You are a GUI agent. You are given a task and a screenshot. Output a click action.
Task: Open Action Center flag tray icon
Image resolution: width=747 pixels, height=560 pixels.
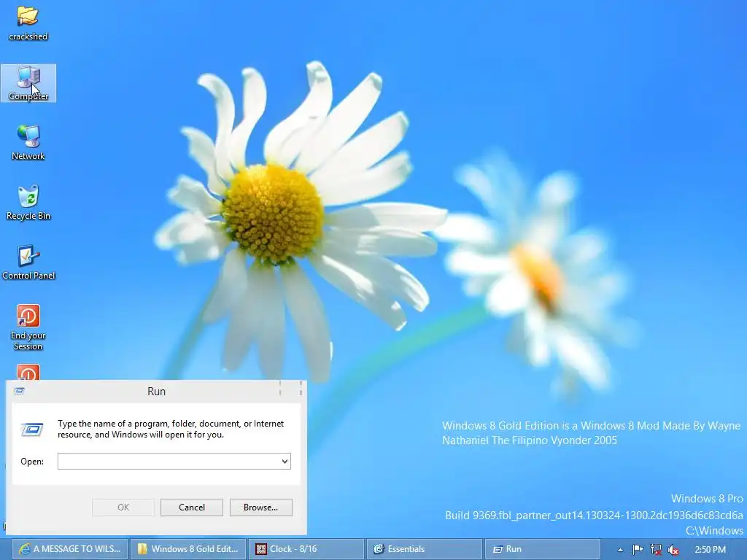638,550
